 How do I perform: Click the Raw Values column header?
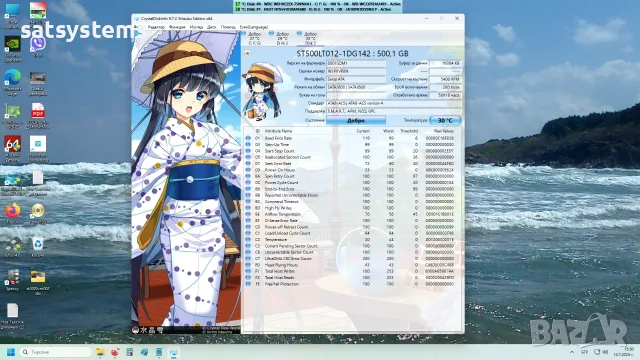[x=443, y=131]
